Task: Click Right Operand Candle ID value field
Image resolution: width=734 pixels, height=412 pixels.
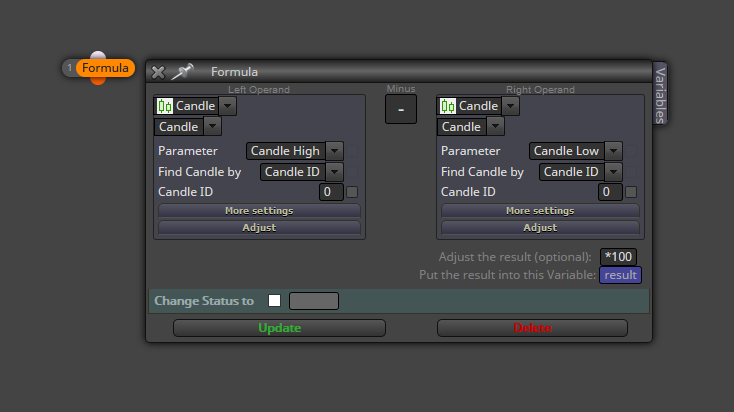Action: [610, 192]
